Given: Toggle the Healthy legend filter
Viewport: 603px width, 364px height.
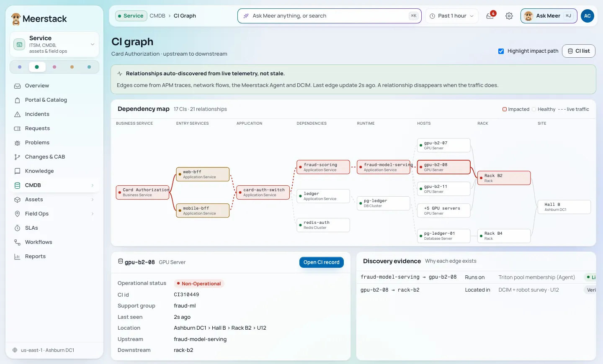Looking at the screenshot, I should click(544, 109).
